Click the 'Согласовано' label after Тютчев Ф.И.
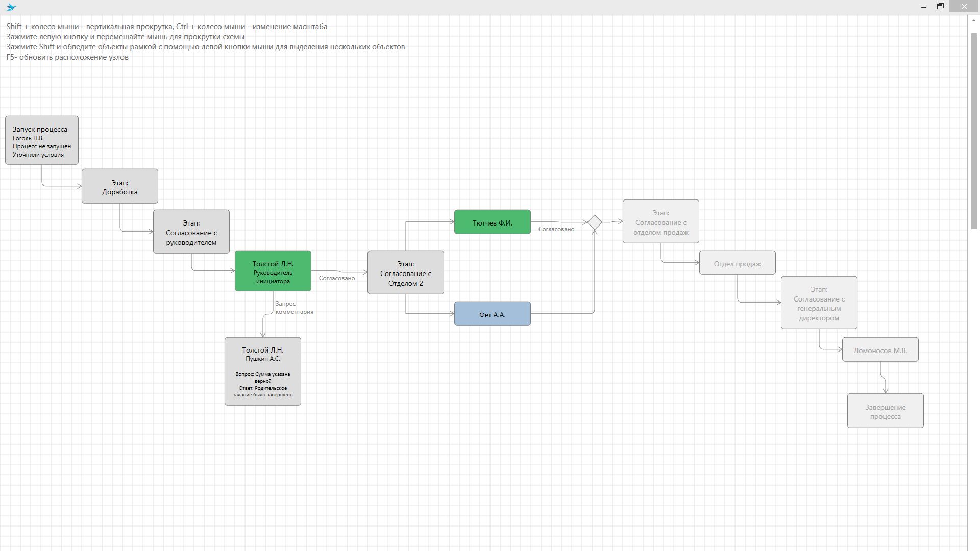Screen dimensions: 980x551 556,229
